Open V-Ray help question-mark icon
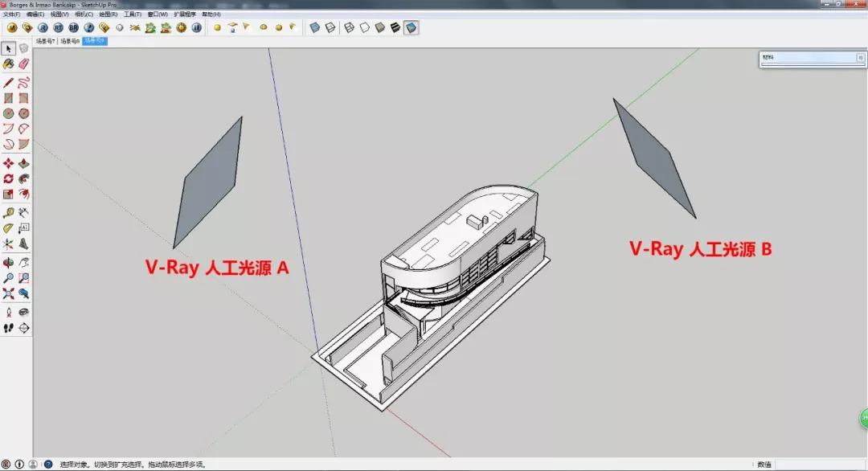Image resolution: width=868 pixels, height=471 pixels. tap(89, 27)
